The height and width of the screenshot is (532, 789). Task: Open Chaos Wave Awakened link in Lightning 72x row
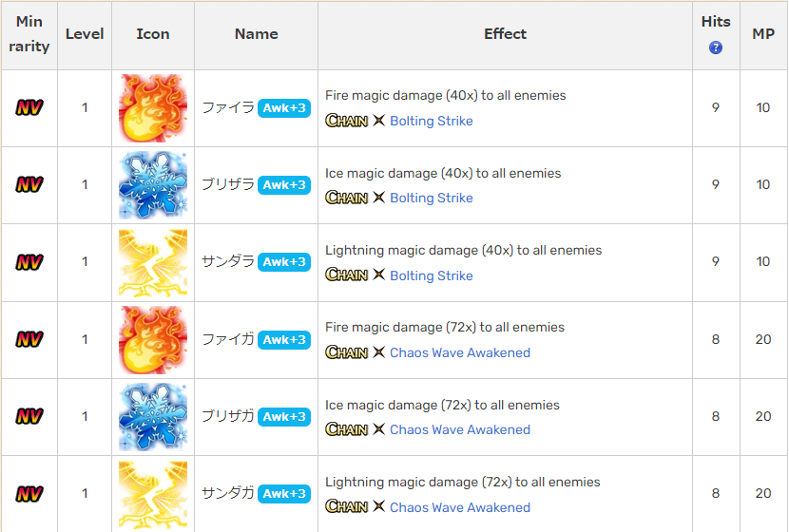(x=460, y=507)
